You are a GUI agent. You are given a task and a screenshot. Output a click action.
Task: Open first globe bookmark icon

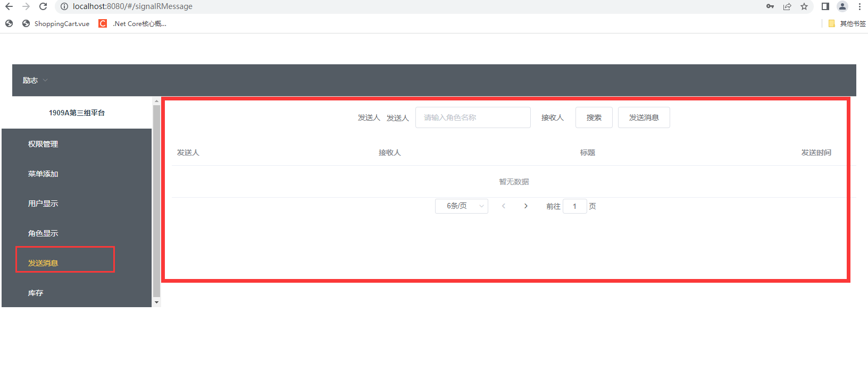(x=9, y=23)
